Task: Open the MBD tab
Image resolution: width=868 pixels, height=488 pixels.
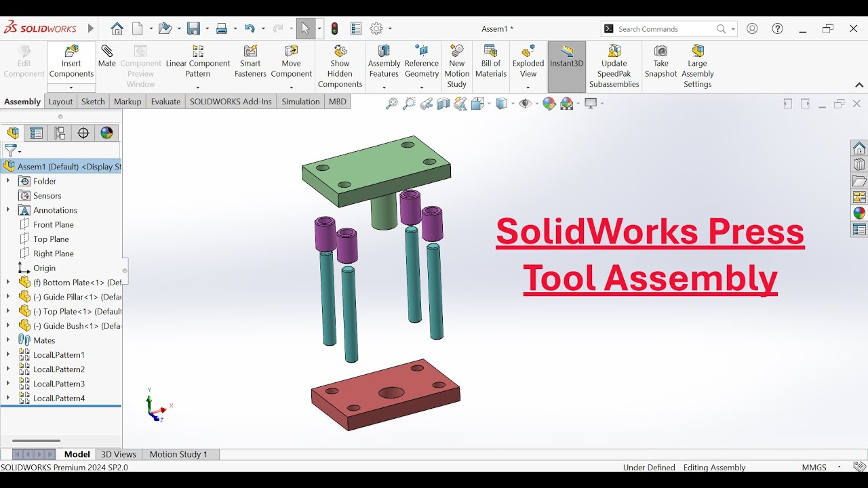Action: point(337,102)
